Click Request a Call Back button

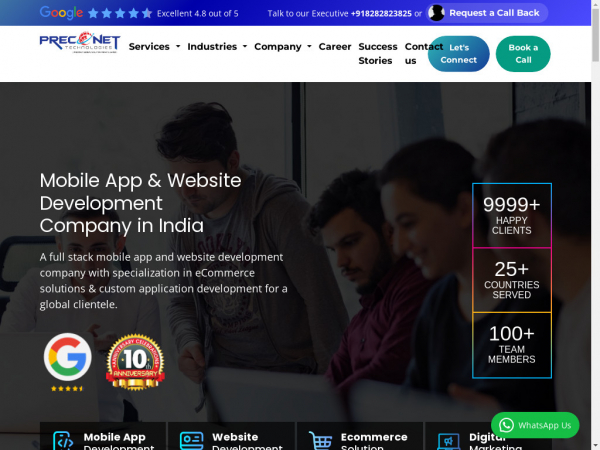coord(487,13)
